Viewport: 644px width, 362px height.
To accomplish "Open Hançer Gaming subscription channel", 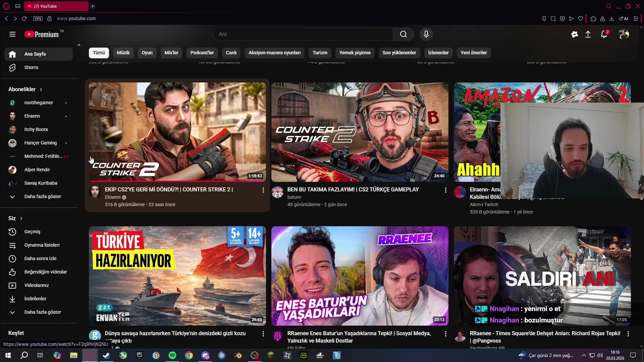I will 39,143.
